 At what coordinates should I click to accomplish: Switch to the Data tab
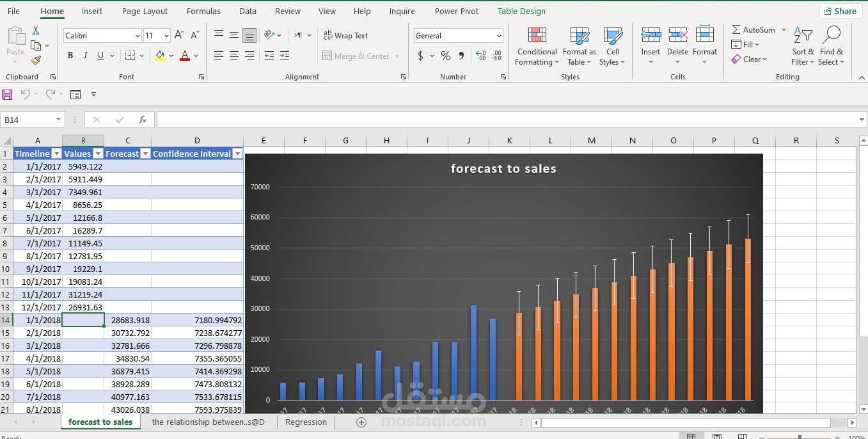[248, 11]
